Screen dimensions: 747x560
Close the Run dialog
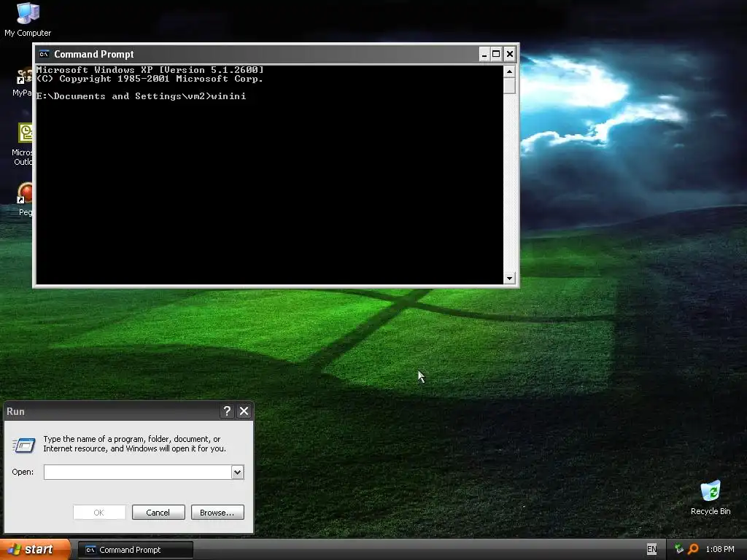pyautogui.click(x=244, y=411)
